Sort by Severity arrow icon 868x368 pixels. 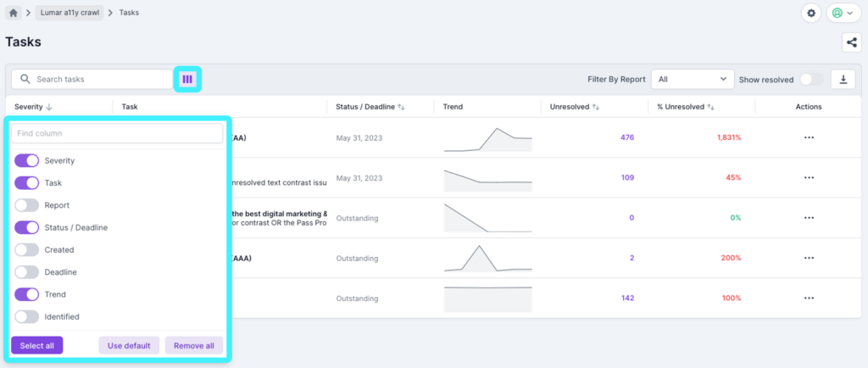point(48,107)
